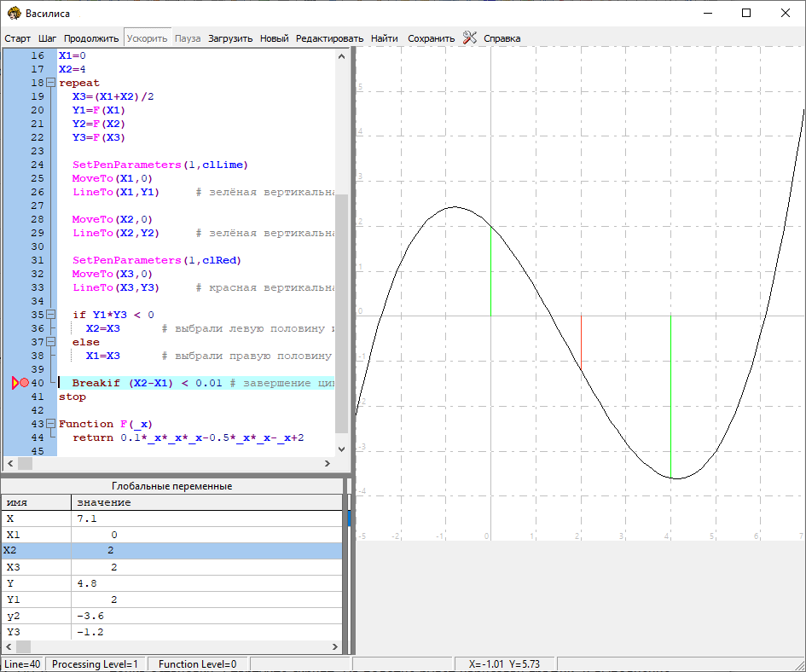Remove the red breakpoint marker on line 40
Screen dimensions: 806x672
(25, 384)
